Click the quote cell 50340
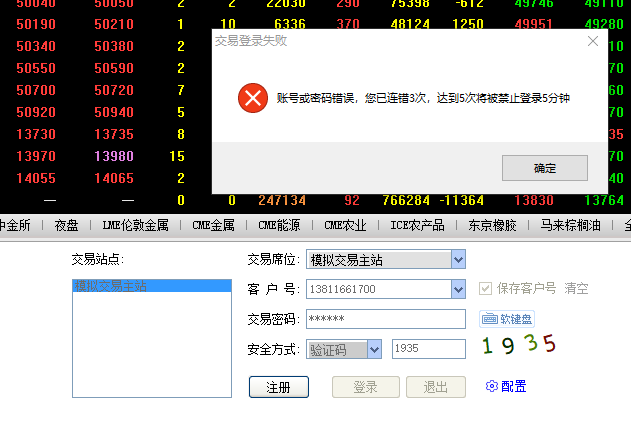The width and height of the screenshot is (631, 425). click(36, 46)
